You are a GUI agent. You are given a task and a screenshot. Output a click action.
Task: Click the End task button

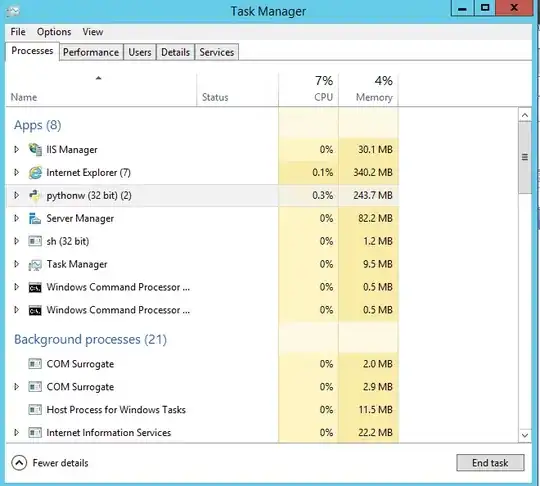pyautogui.click(x=490, y=463)
